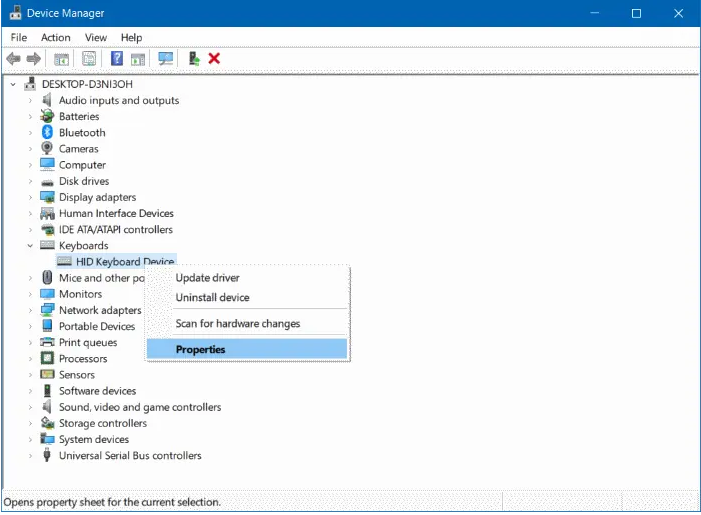Select the System devices label
701x515 pixels.
[x=94, y=439]
